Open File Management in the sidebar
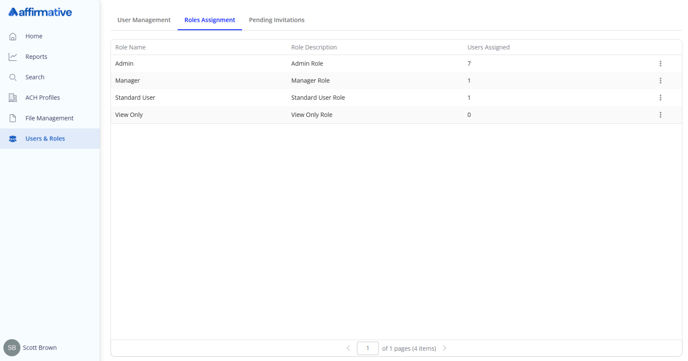688x361 pixels. pos(50,118)
